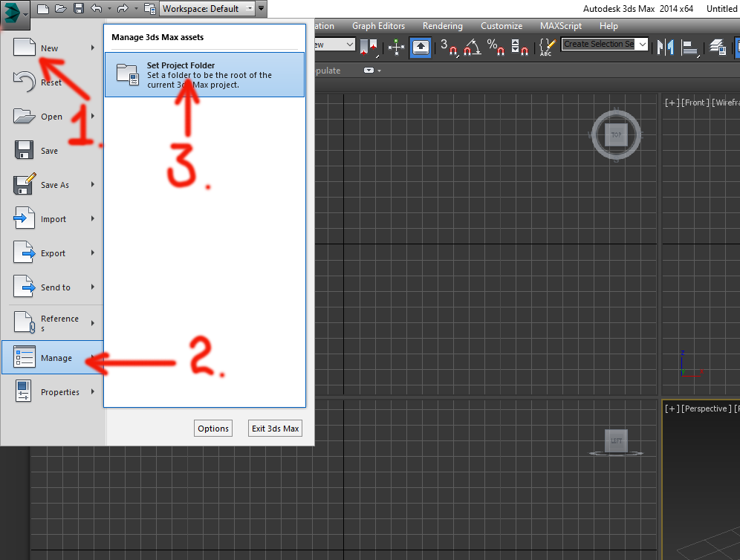Click [Perspective] viewport label
Image resolution: width=740 pixels, height=560 pixels.
click(x=707, y=408)
